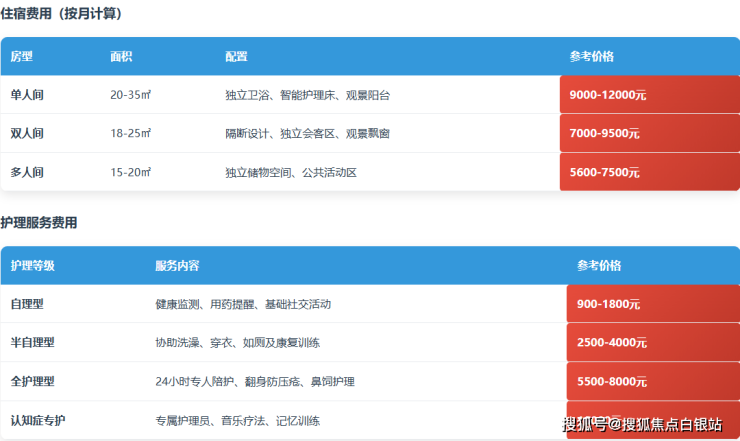Screen dimensions: 740x441
Task: Click the 半自理型 care level cell
Action: pyautogui.click(x=32, y=342)
